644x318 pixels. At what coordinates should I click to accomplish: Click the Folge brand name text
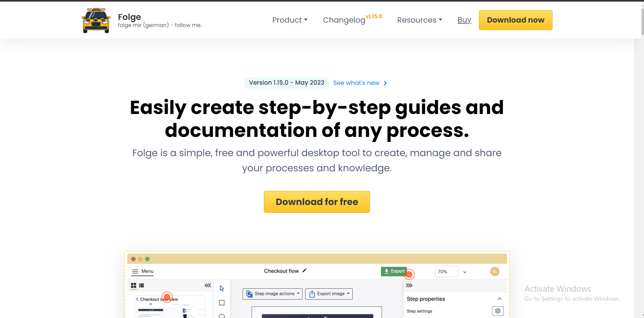click(129, 17)
